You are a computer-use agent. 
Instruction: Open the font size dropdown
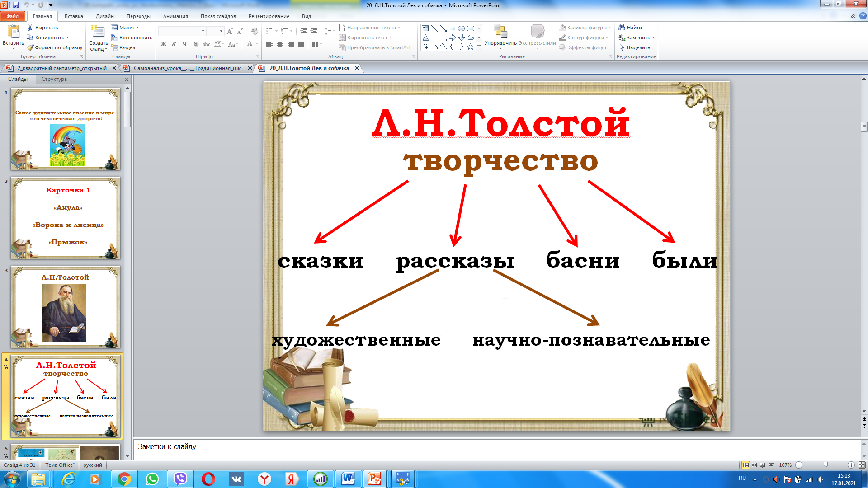pos(221,31)
